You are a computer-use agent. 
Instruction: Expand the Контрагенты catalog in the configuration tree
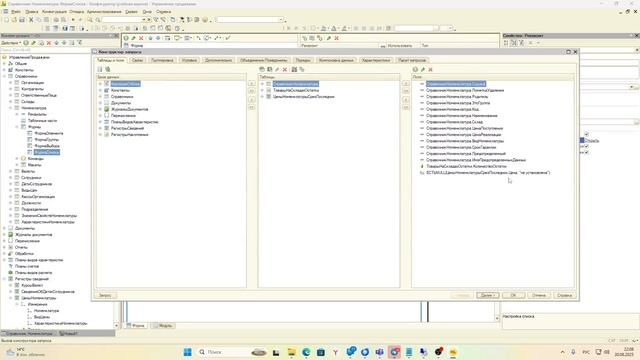point(11,89)
